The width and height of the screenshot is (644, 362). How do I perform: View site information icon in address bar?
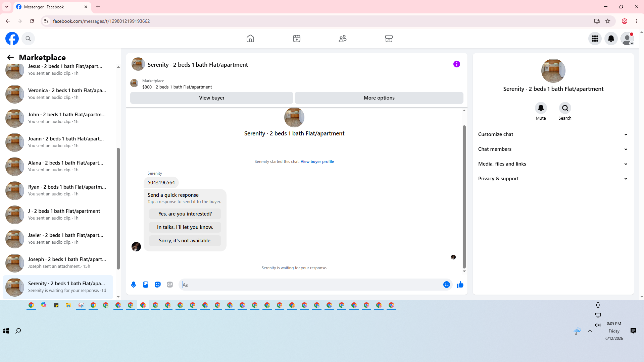[46, 21]
